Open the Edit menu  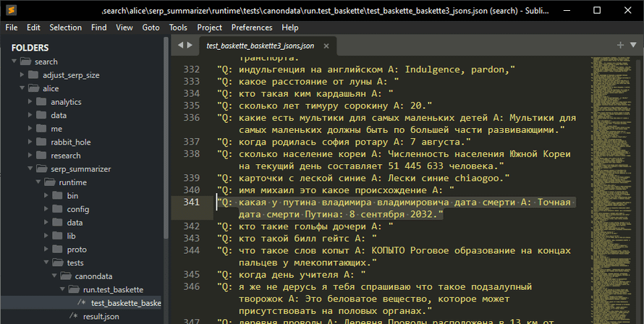tap(34, 27)
